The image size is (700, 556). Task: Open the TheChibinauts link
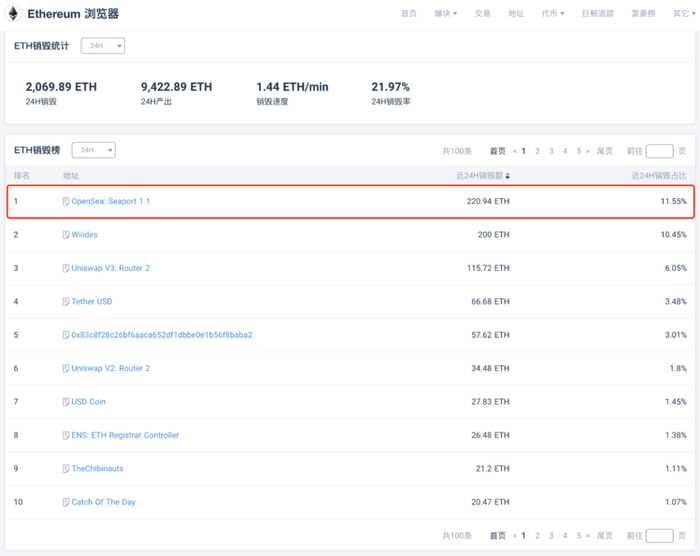coord(97,469)
